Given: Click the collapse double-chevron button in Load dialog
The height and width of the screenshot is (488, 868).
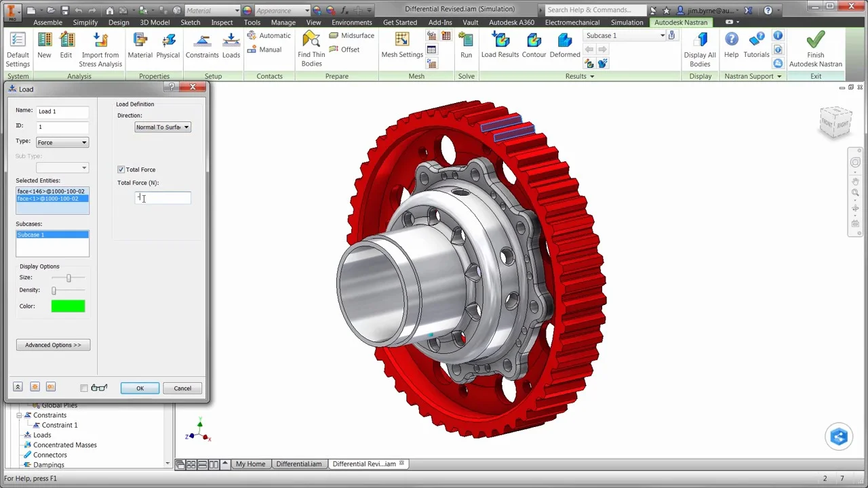Looking at the screenshot, I should [18, 387].
